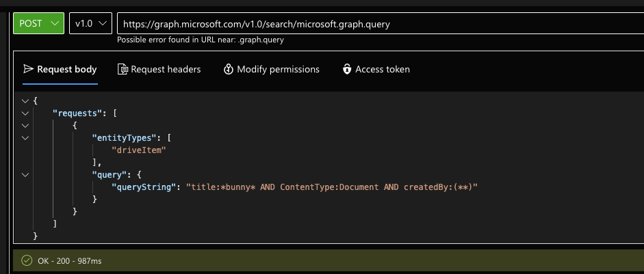Click the title:*bunny* query string value
Image resolution: width=644 pixels, height=274 pixels.
332,187
